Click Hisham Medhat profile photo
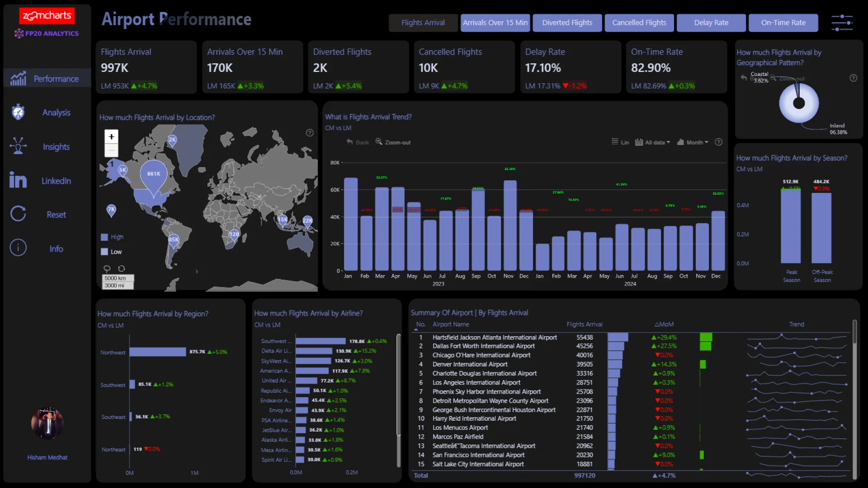Screen dimensions: 868x488 point(47,423)
